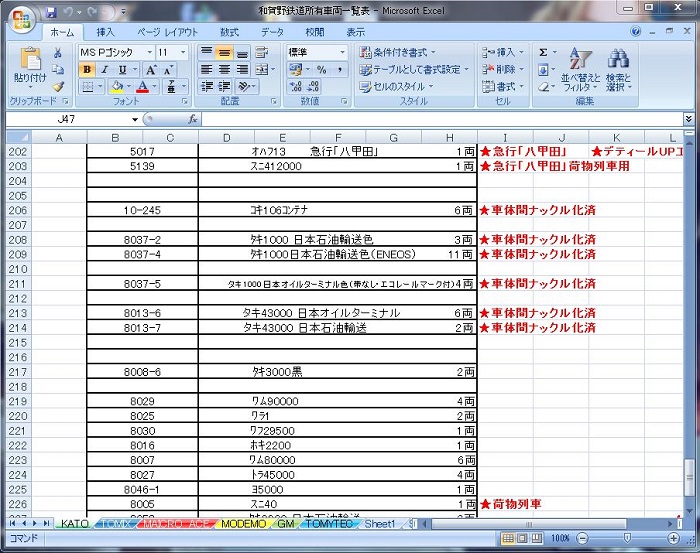The width and height of the screenshot is (700, 553).
Task: Click the Copy icon in clipboard group
Action: (58, 69)
